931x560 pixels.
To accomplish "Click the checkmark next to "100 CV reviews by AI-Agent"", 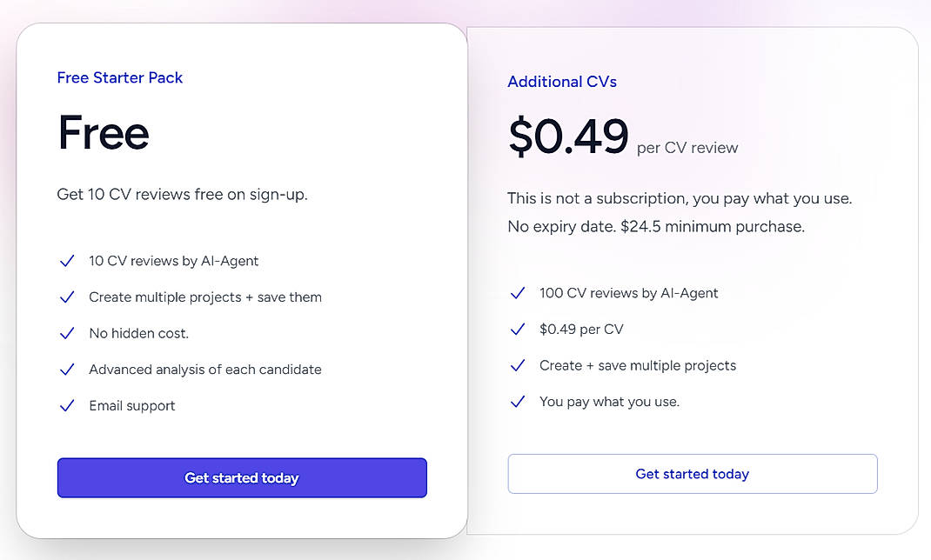I will coord(519,293).
